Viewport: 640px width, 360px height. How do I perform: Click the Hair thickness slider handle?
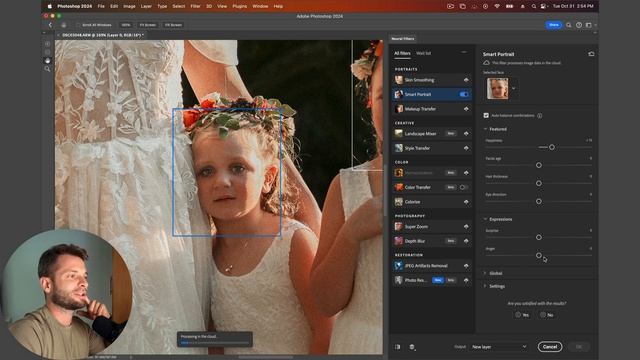(x=539, y=184)
